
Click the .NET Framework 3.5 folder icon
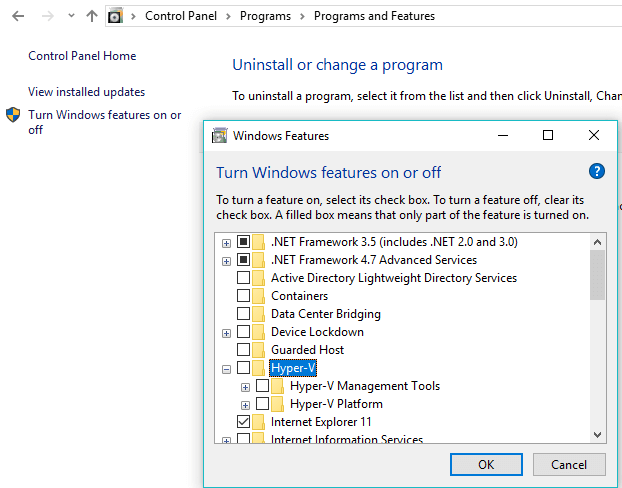click(258, 242)
